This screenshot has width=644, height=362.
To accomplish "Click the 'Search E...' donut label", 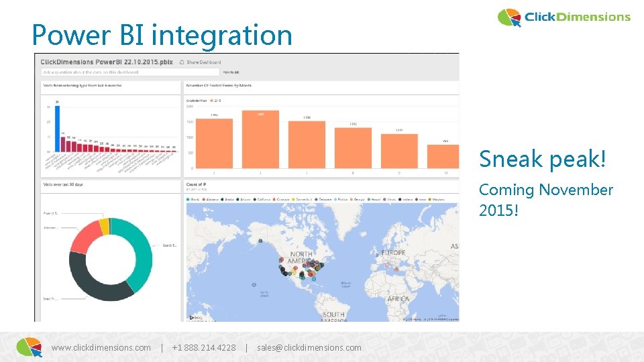I will [169, 245].
